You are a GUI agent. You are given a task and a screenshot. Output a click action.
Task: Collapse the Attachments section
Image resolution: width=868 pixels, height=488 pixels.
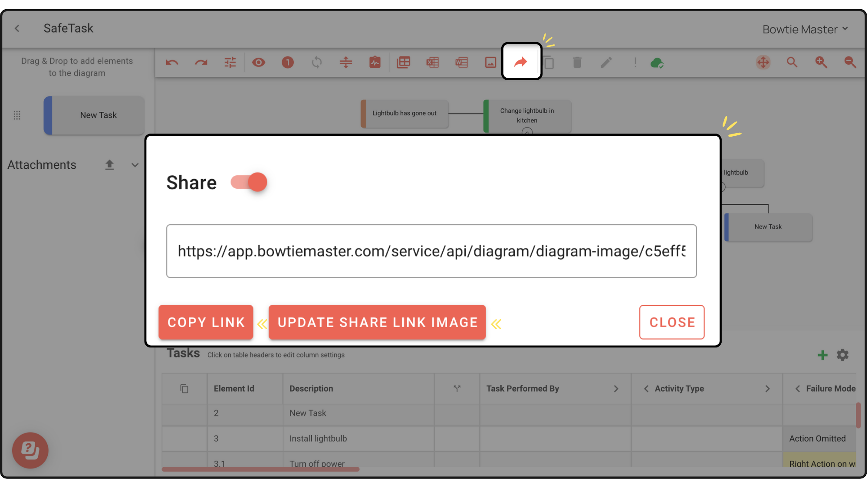tap(135, 165)
